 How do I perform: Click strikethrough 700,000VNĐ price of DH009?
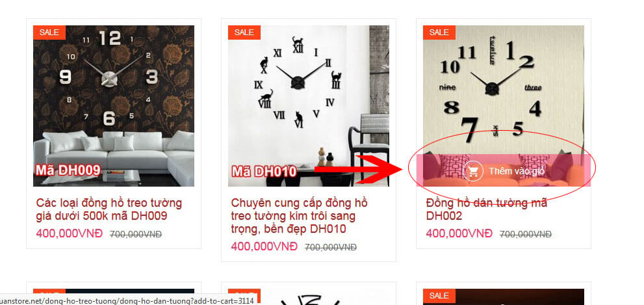(136, 234)
